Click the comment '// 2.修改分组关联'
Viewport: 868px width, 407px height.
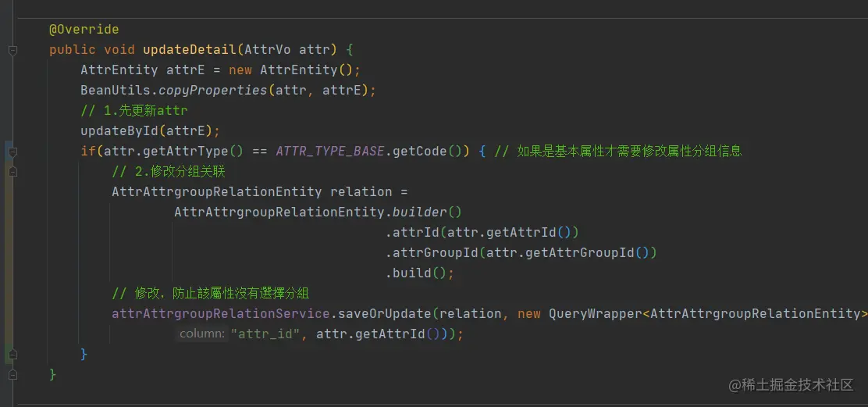pos(169,171)
